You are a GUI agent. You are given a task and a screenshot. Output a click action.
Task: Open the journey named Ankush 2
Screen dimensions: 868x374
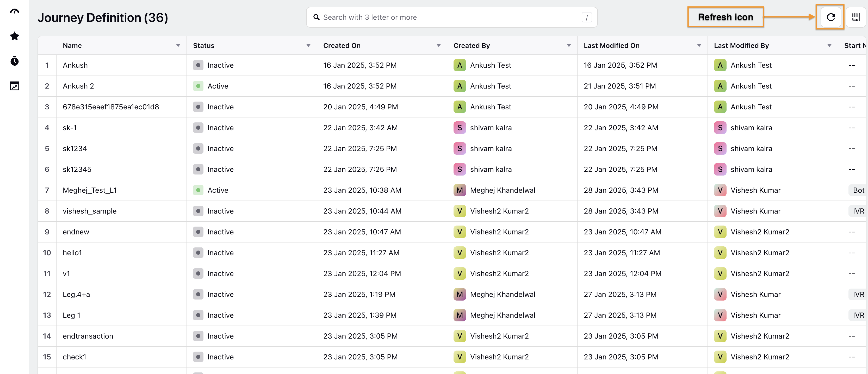(78, 86)
